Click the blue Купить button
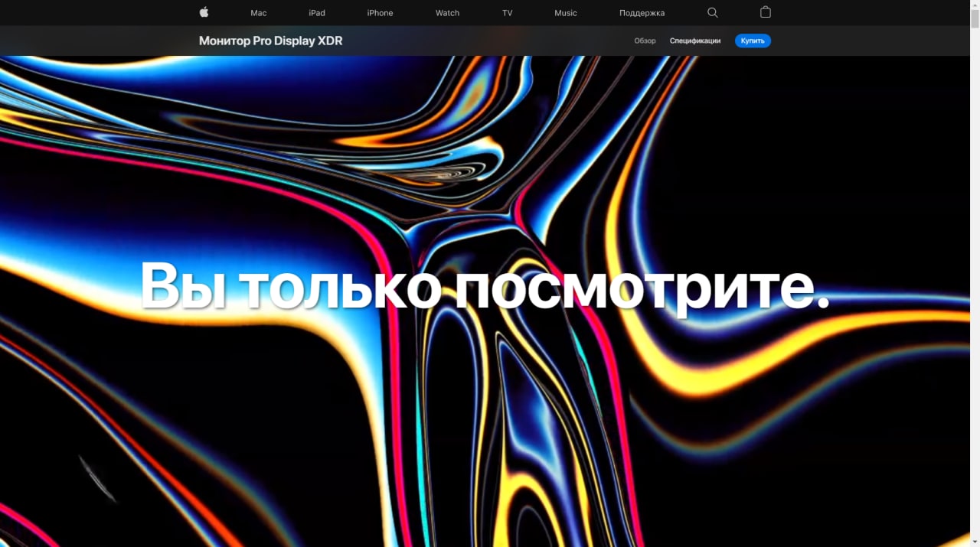The width and height of the screenshot is (980, 547). point(753,41)
